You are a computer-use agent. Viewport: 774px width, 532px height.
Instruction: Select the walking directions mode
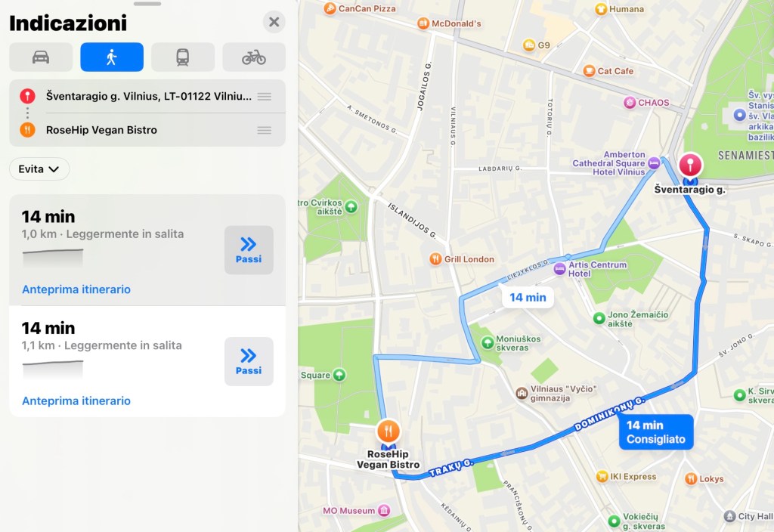pos(112,57)
